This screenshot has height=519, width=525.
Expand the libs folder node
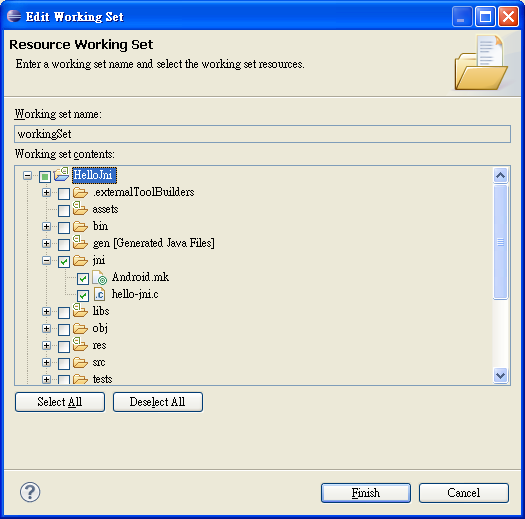[x=47, y=311]
